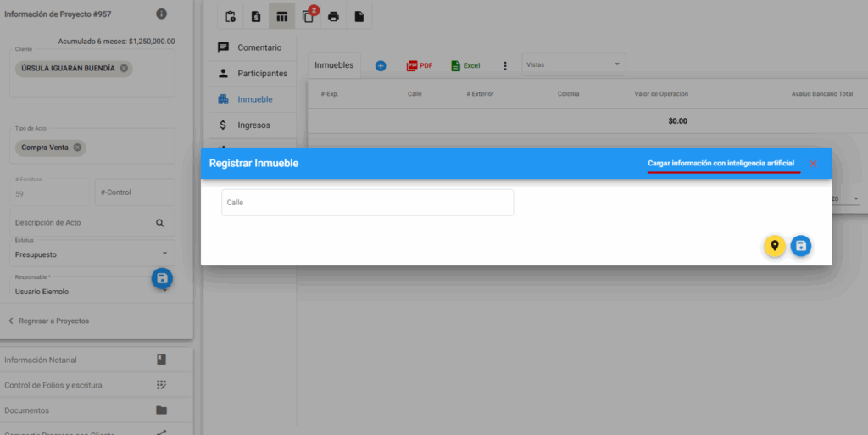Save the property with the dialog's blue disk button

[x=800, y=246]
